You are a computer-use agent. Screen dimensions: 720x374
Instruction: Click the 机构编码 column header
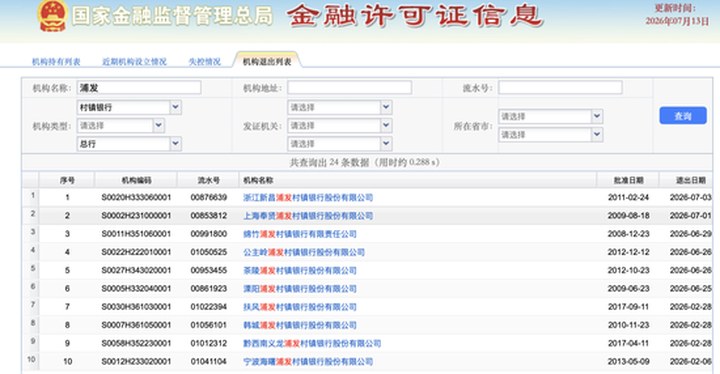click(136, 180)
